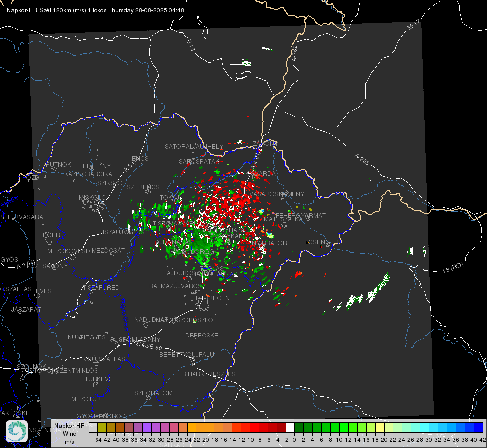Click the BIHARKERESZTES label
487x448 pixels.
pos(209,374)
